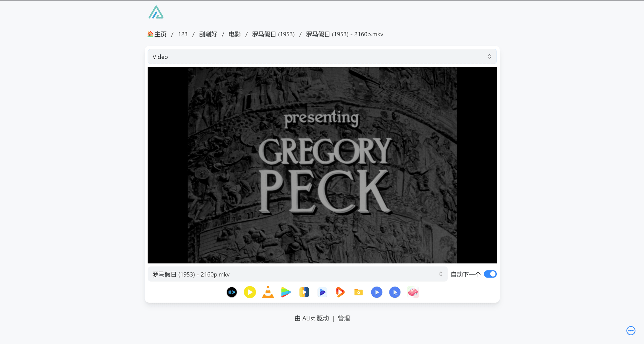
Task: Open video in Omni Player icon
Action: point(304,292)
